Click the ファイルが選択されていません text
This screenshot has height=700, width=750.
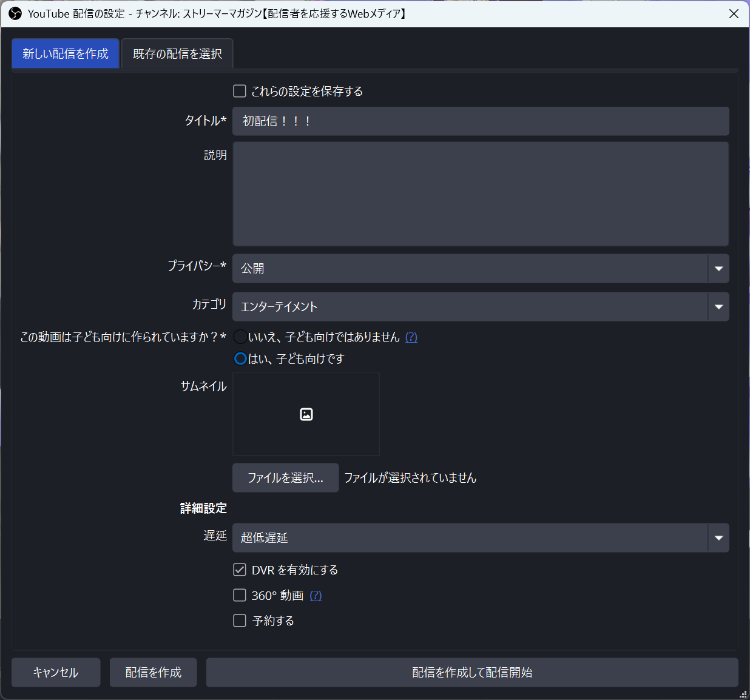coord(410,478)
